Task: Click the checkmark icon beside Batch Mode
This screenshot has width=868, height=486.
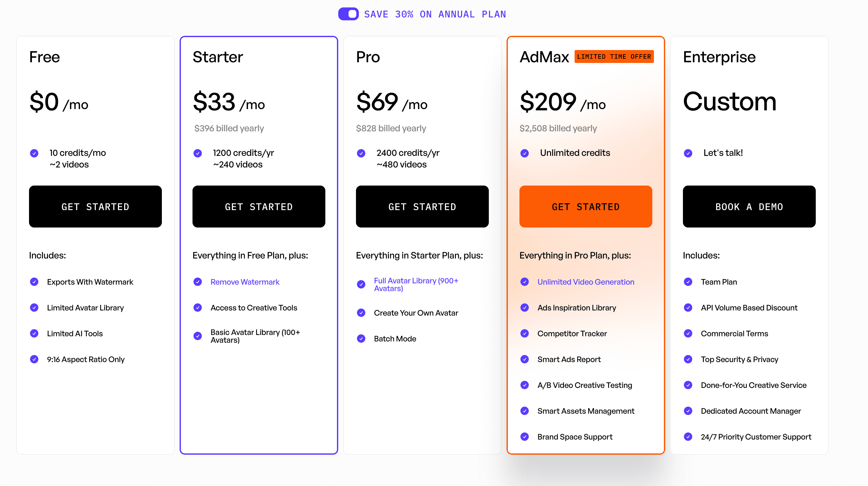Action: click(x=361, y=339)
